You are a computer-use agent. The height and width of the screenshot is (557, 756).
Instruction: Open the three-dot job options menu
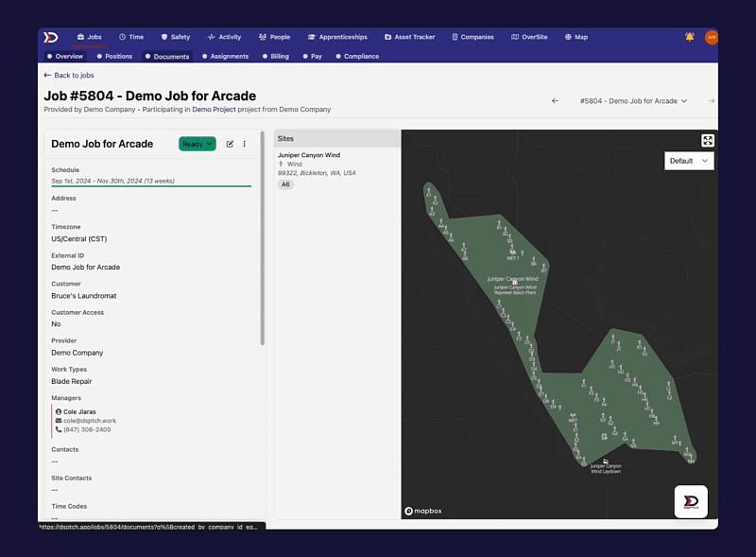(245, 145)
